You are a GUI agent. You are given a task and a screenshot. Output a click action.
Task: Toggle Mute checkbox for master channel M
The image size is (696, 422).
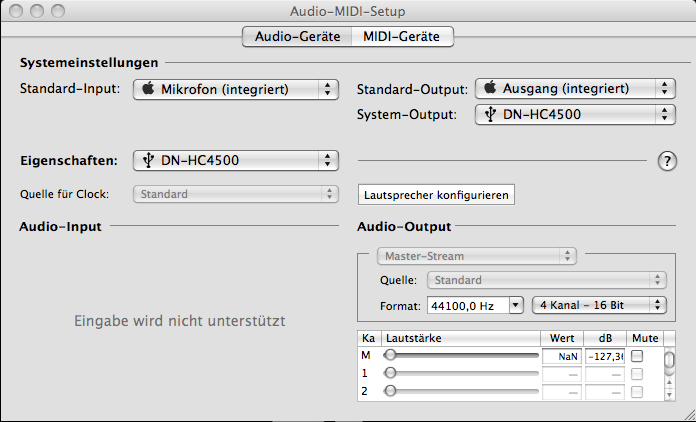[637, 356]
